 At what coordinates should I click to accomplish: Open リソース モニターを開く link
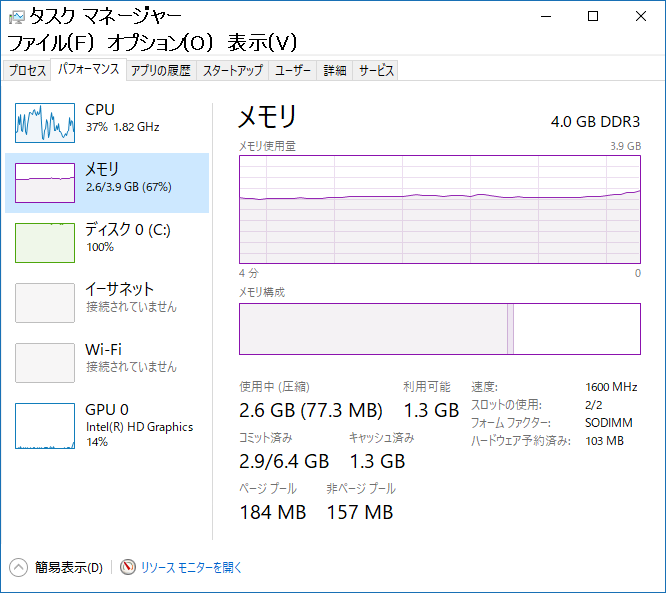pos(191,567)
